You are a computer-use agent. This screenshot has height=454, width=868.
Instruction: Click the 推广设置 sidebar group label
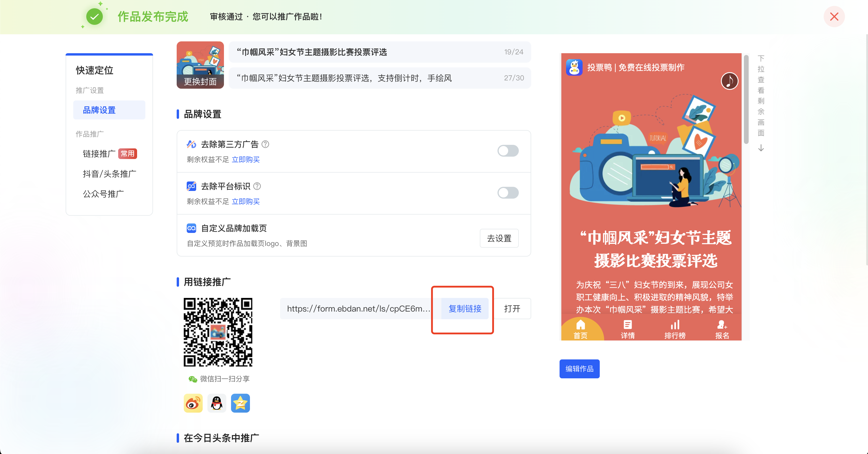(90, 90)
